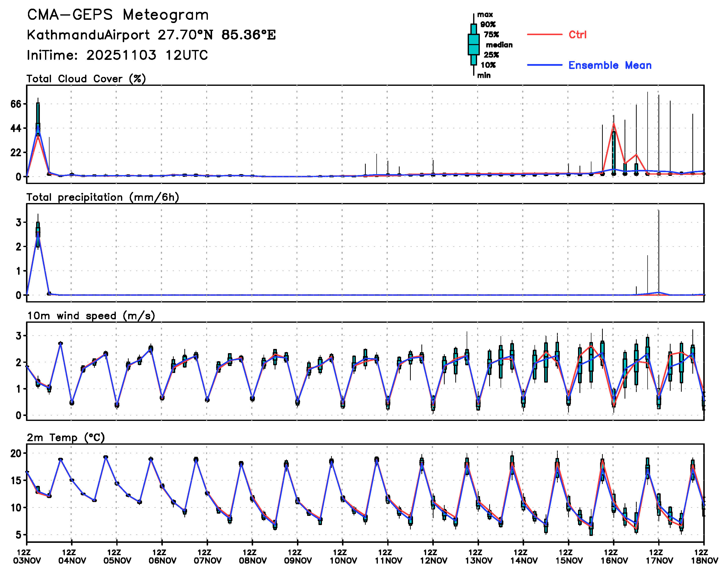This screenshot has height=574, width=728.
Task: Click the box-plot legend icon
Action: pos(473,44)
